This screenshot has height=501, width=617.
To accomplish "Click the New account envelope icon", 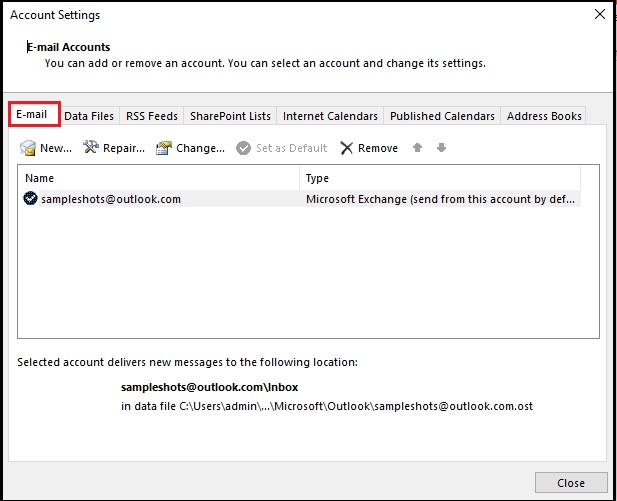I will coord(28,148).
